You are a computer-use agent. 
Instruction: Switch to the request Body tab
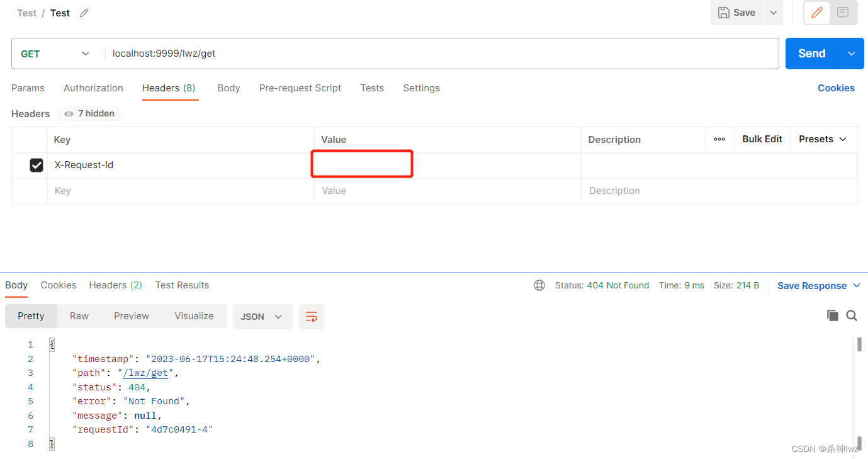(228, 88)
